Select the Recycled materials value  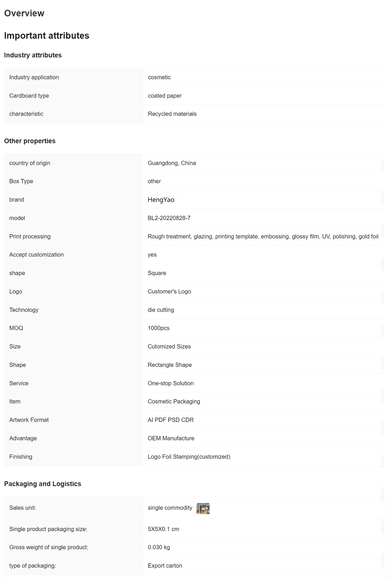(x=172, y=114)
